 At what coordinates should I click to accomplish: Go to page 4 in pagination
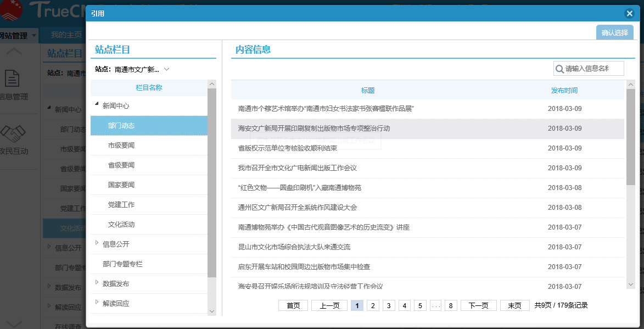click(x=405, y=305)
